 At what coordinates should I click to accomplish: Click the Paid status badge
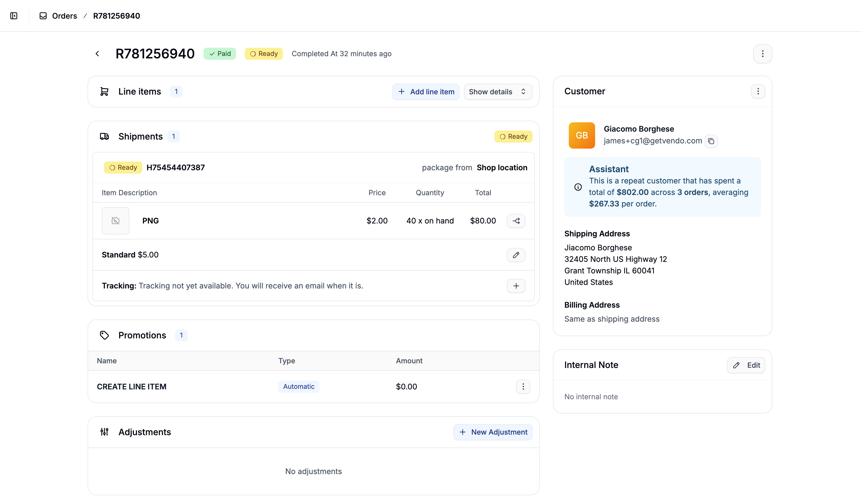coord(220,54)
